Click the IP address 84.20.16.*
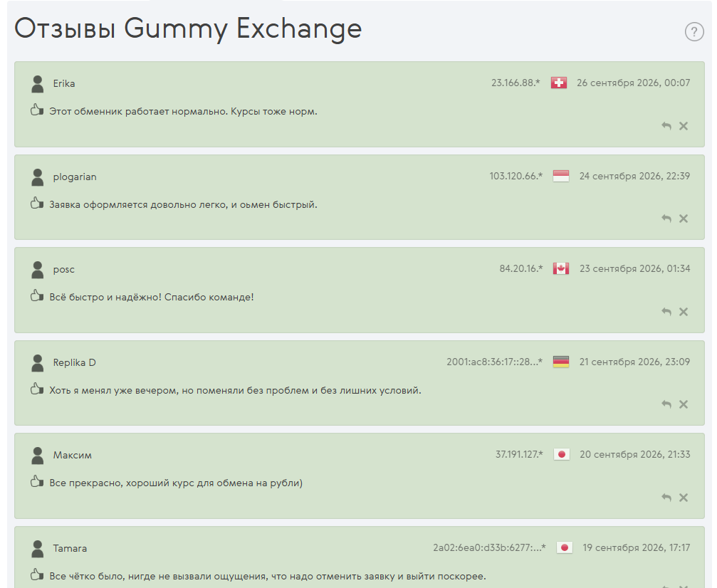This screenshot has height=588, width=717. point(520,268)
